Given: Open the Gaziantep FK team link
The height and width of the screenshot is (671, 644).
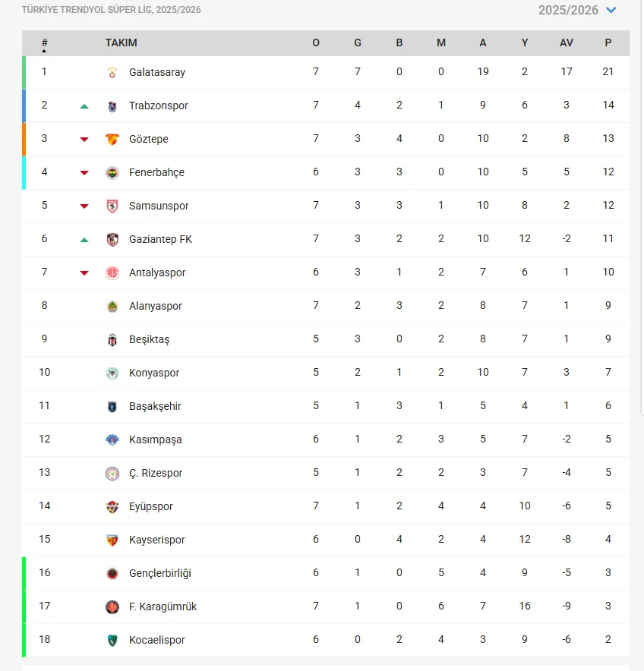Looking at the screenshot, I should [x=160, y=239].
